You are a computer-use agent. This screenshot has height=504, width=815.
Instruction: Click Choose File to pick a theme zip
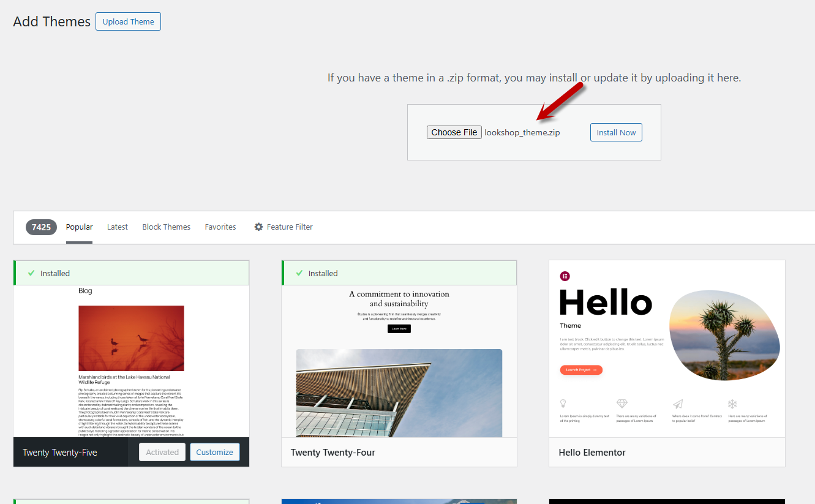pyautogui.click(x=454, y=132)
